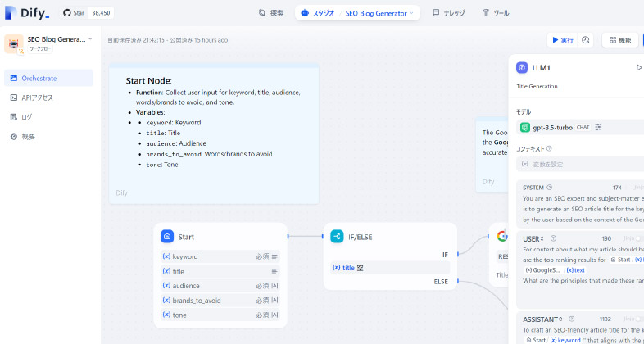Select the IF/ELSE node branch icon

coord(337,237)
